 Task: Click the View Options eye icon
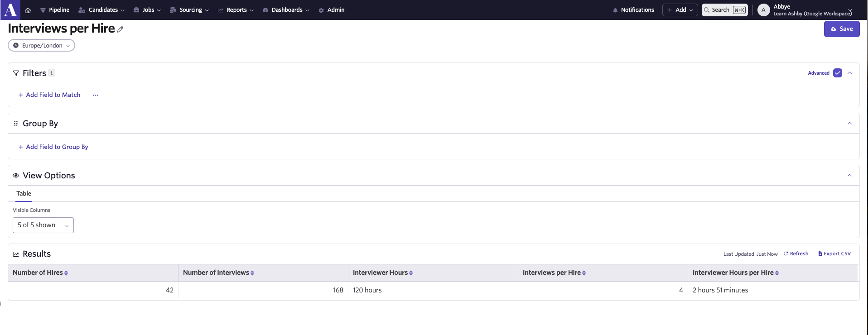pos(16,176)
